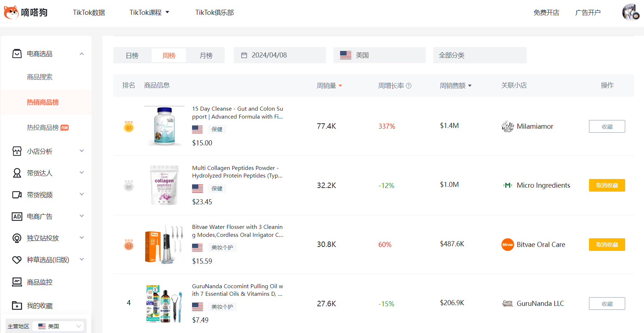Open the 全部分类 category dropdown
The width and height of the screenshot is (644, 333).
(480, 55)
